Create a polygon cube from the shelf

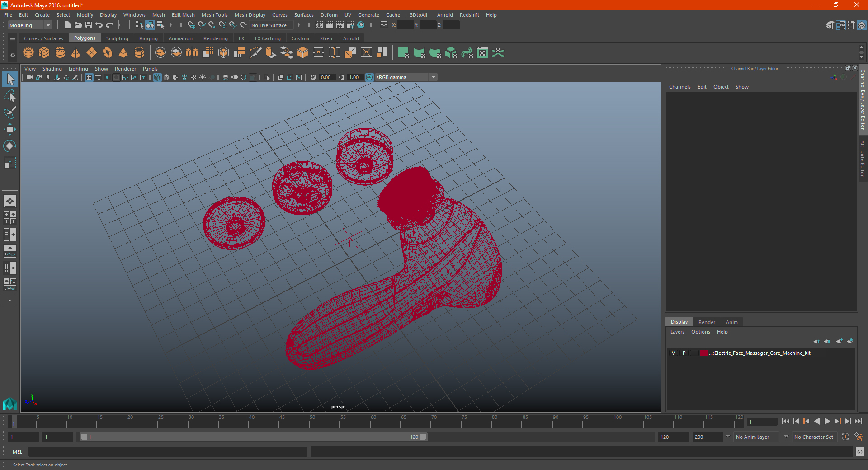coord(44,53)
